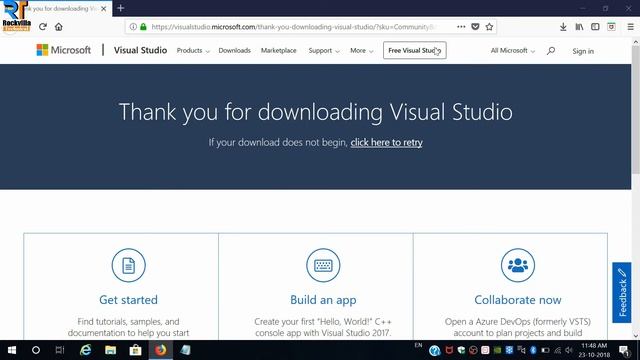Expand the All Microsoft dropdown
The image size is (640, 360).
(x=513, y=51)
